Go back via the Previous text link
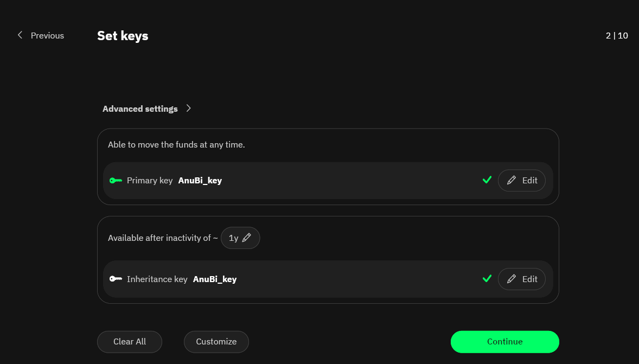Screen dimensions: 639x364 [x=47, y=36]
